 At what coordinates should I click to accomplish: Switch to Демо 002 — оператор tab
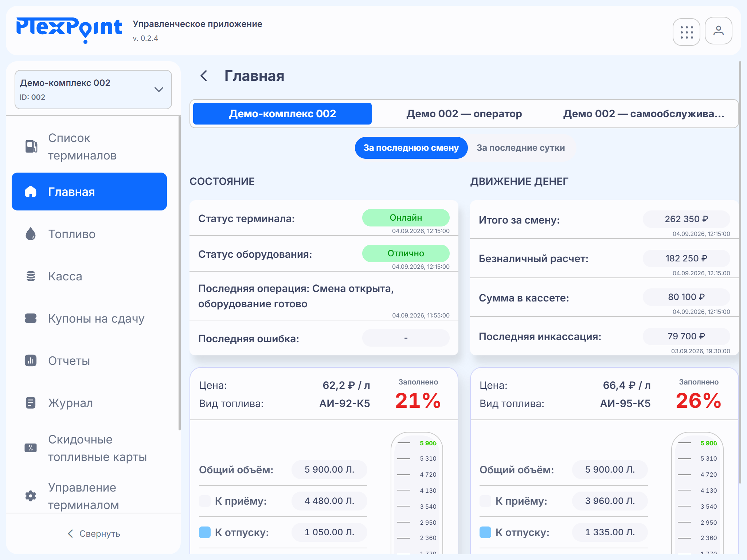pyautogui.click(x=464, y=114)
